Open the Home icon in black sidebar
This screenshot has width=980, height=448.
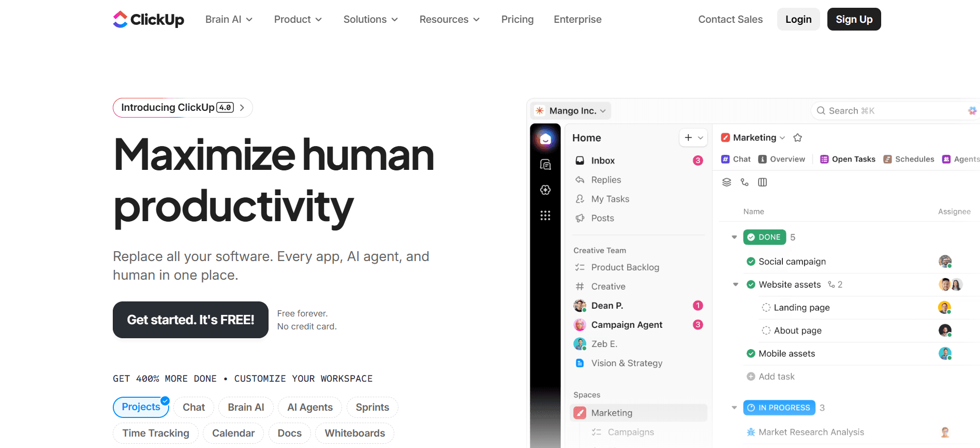click(x=545, y=139)
